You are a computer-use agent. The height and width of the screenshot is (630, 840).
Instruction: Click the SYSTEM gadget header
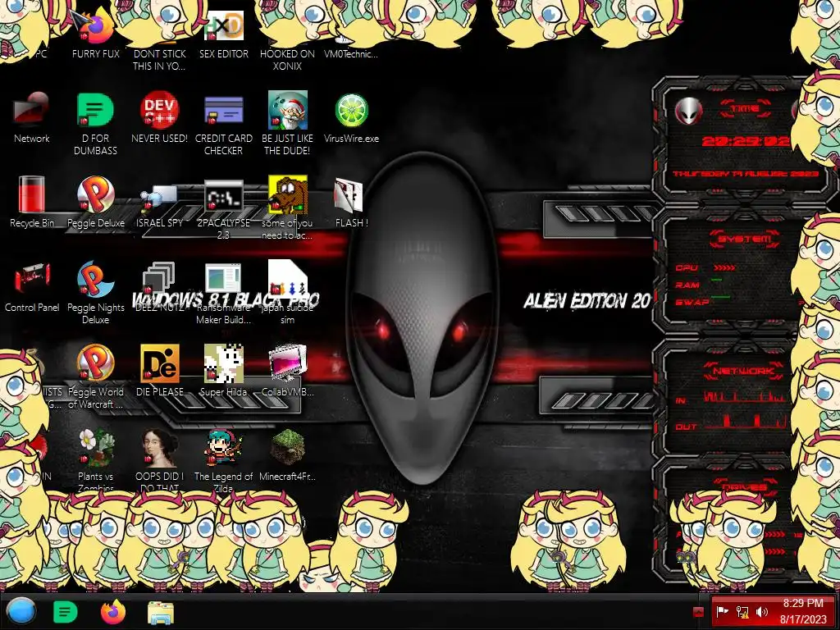(x=745, y=239)
